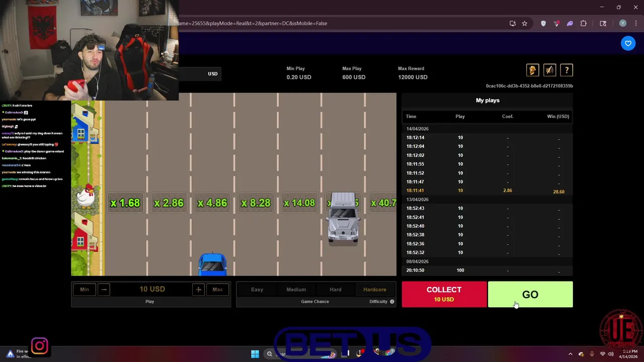The width and height of the screenshot is (644, 362).
Task: Click the 18:52:43 play history row
Action: pyautogui.click(x=487, y=208)
